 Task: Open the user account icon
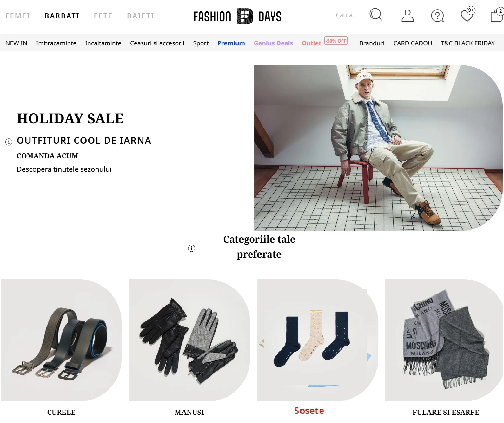(408, 16)
